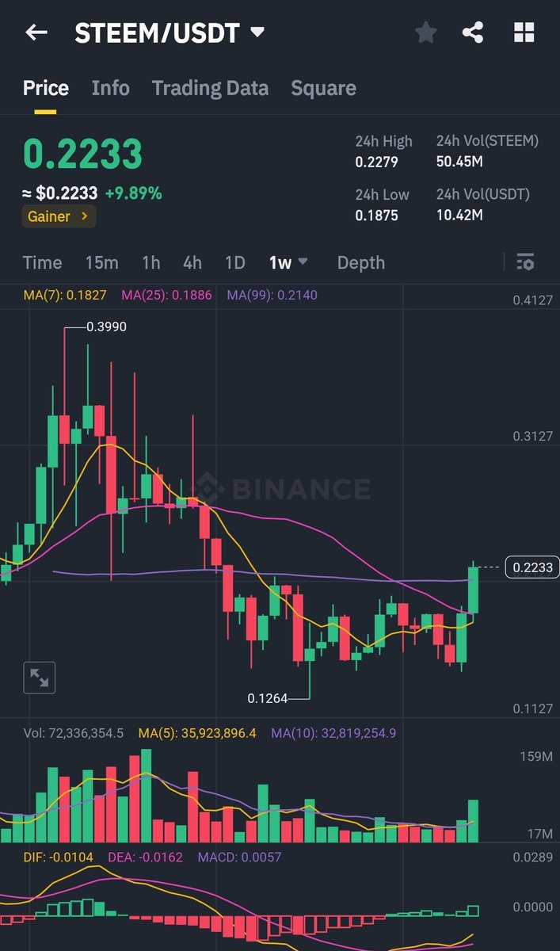Tap the MA(25): 0.1886 indicator label
Viewport: 560px width, 951px height.
coord(166,295)
